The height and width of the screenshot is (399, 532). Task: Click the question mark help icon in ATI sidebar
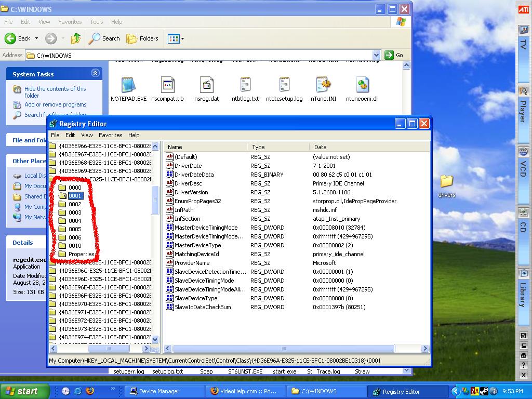tap(524, 365)
